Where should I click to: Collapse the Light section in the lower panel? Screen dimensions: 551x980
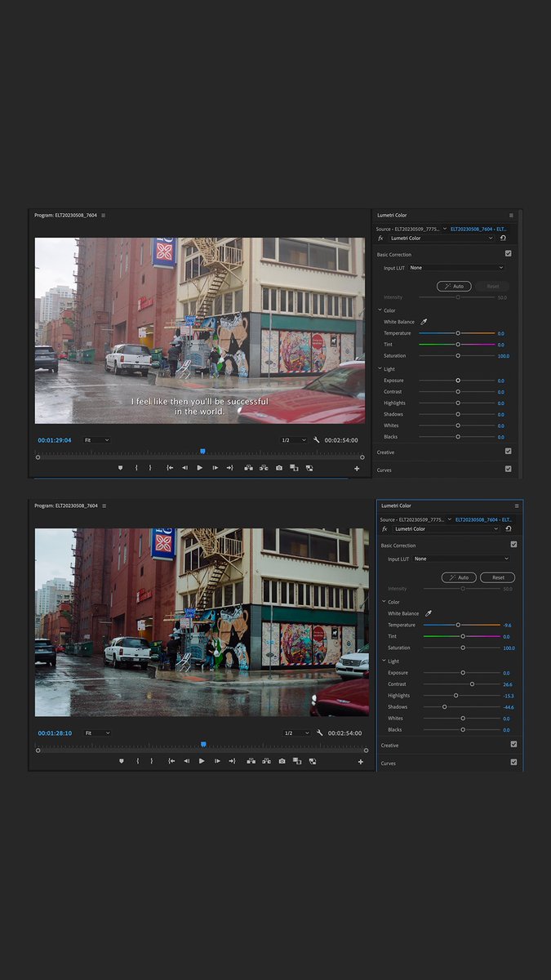pos(384,661)
